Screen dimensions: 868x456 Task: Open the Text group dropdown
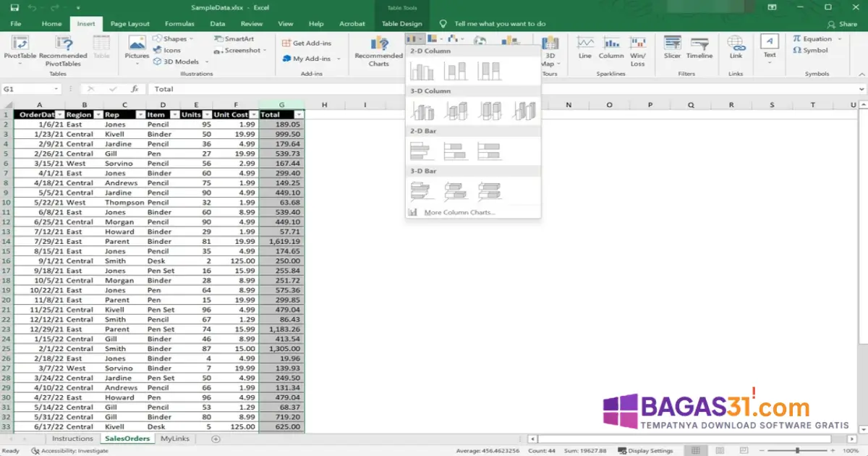coord(770,50)
